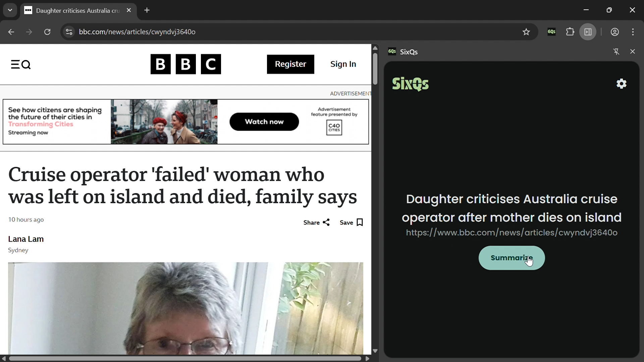Open the BBC menu and search icon

(x=21, y=64)
